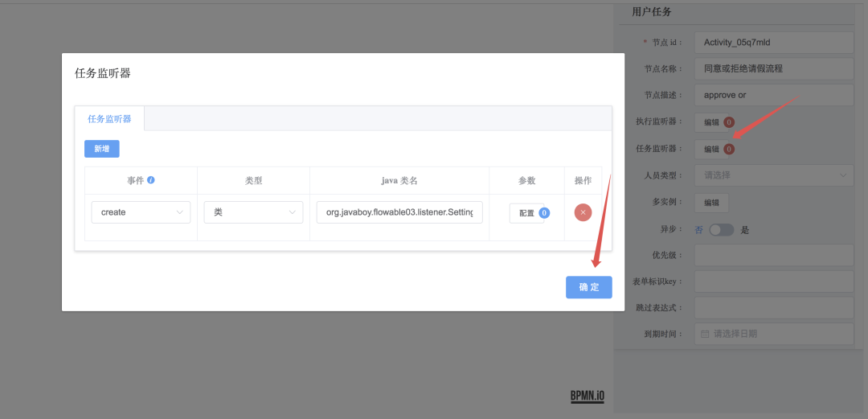
Task: Click the 否 label of 异步 switch
Action: click(x=698, y=230)
